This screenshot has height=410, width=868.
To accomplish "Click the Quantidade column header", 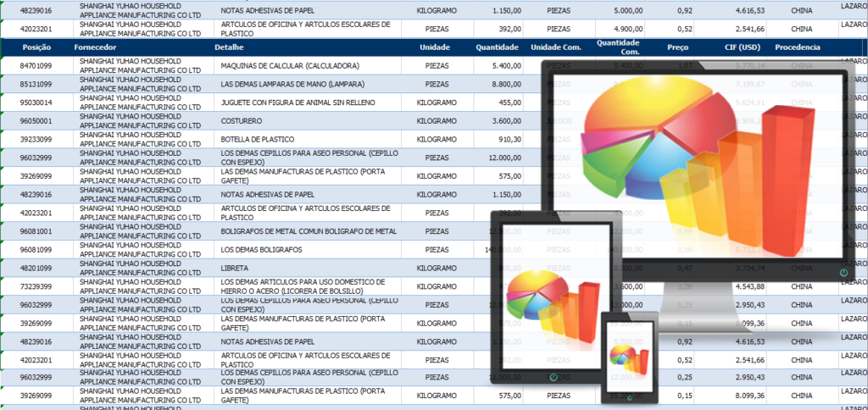I will tap(497, 47).
